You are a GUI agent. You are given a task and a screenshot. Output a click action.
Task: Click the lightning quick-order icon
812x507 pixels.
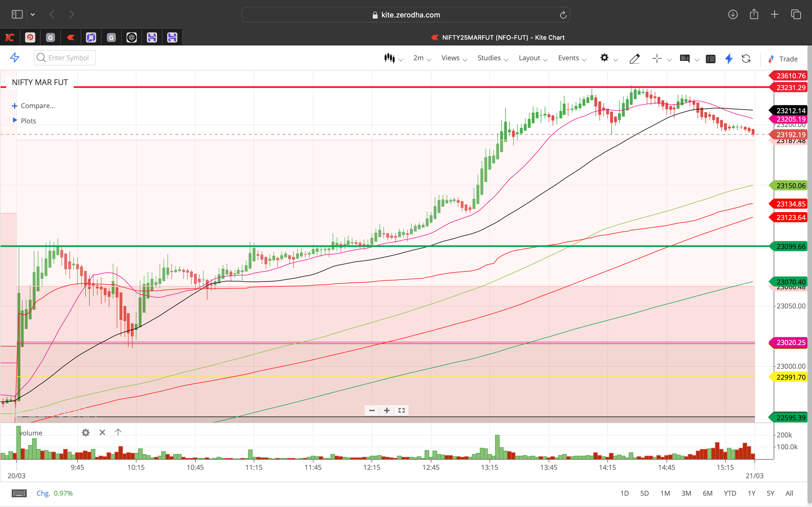tap(728, 59)
